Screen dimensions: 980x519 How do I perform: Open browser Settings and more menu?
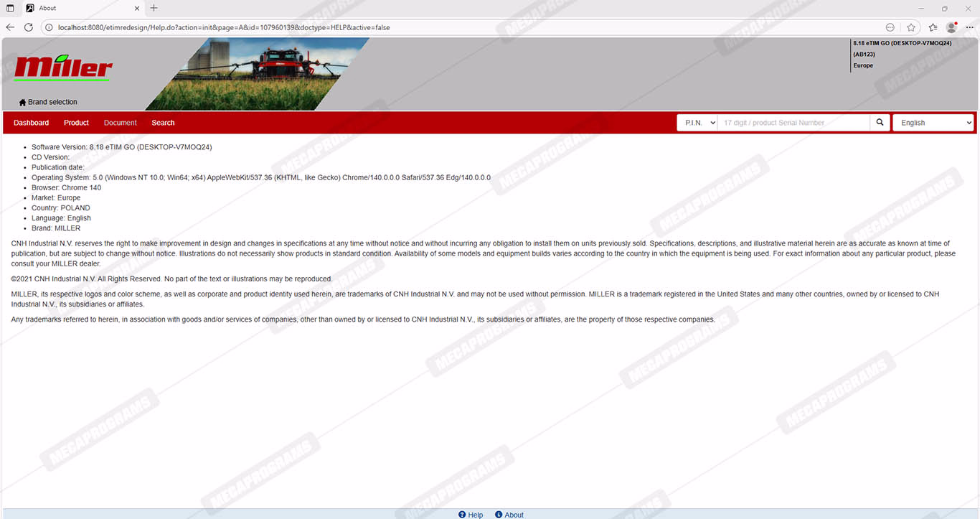click(969, 27)
